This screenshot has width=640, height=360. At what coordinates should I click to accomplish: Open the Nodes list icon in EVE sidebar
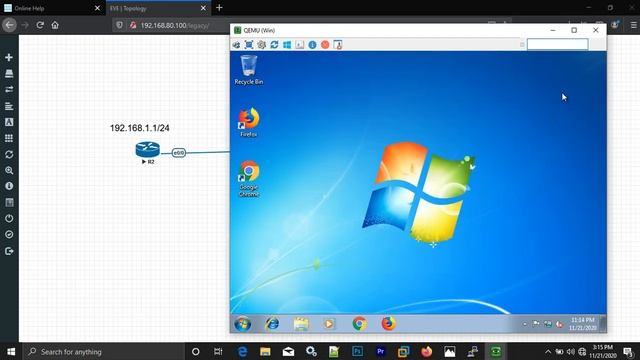point(9,73)
